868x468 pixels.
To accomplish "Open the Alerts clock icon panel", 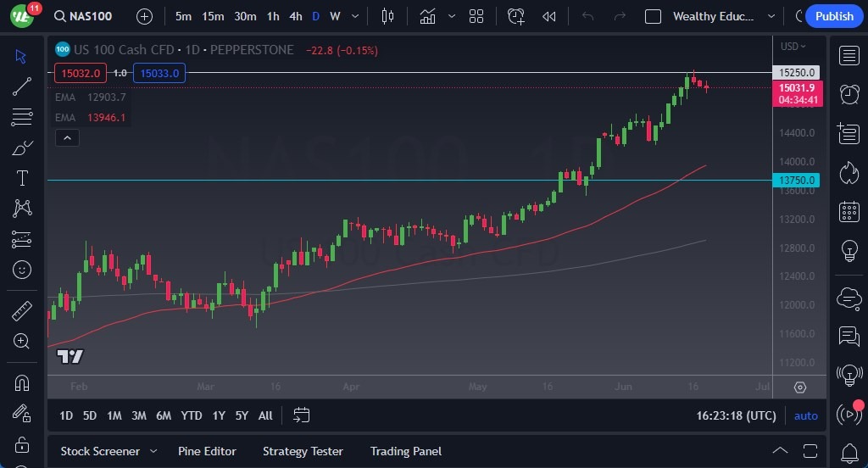I will tap(849, 93).
